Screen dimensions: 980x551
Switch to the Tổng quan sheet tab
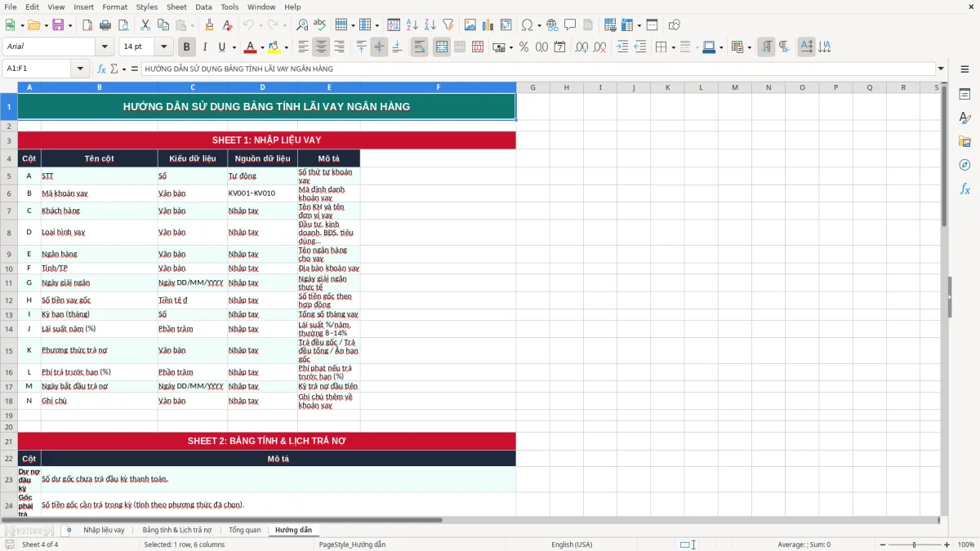pos(244,531)
